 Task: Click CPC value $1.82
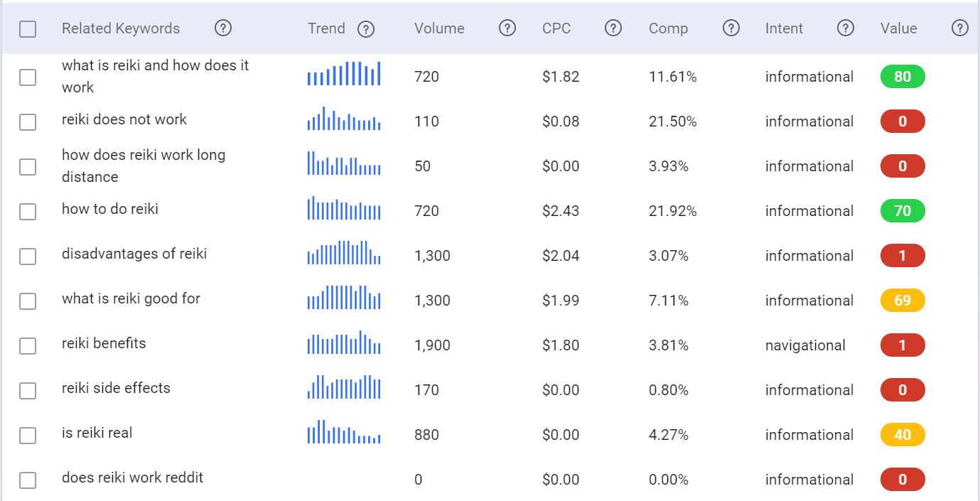point(561,77)
